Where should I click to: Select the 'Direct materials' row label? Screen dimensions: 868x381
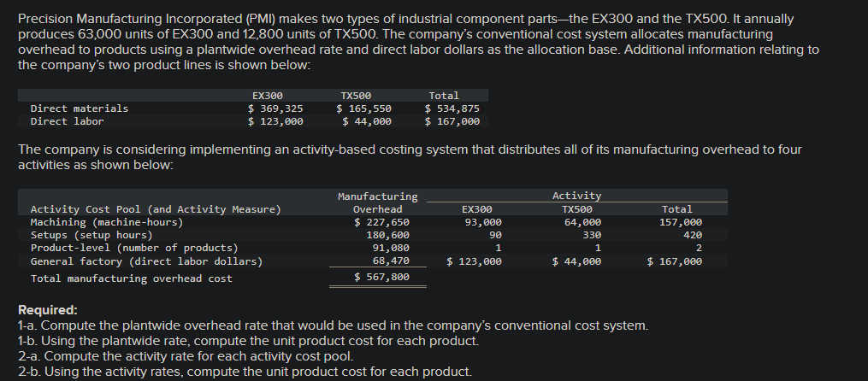[80, 108]
